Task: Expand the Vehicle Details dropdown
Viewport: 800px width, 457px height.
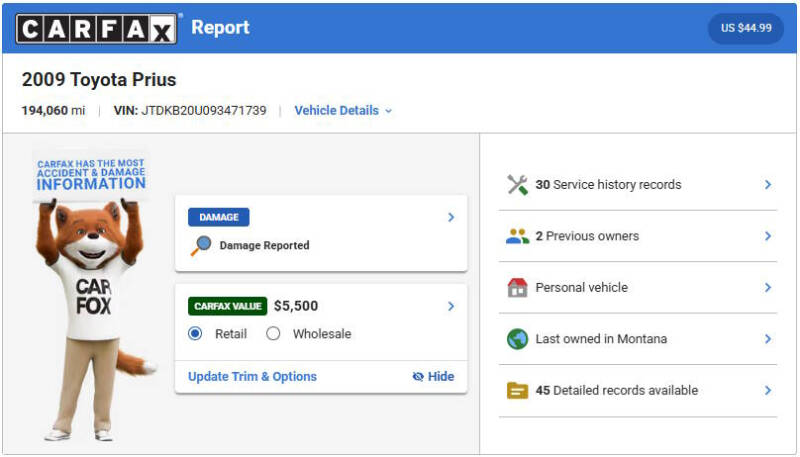Action: pyautogui.click(x=343, y=111)
